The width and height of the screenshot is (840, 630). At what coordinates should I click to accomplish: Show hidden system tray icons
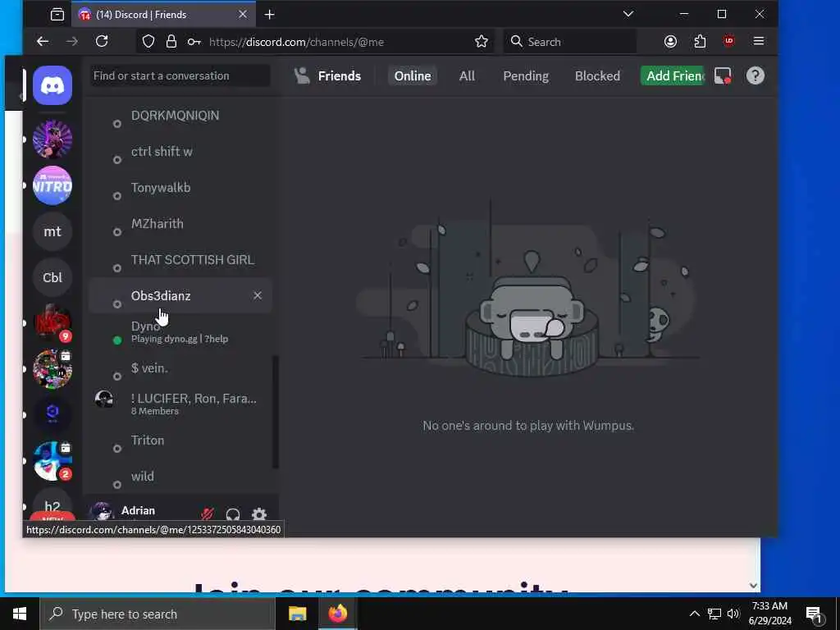coord(694,614)
